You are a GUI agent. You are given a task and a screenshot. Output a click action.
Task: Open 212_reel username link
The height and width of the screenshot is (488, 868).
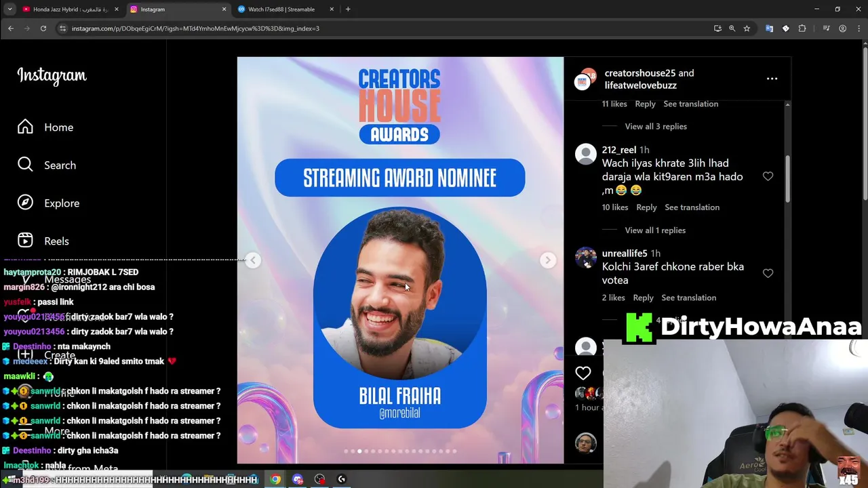click(619, 150)
